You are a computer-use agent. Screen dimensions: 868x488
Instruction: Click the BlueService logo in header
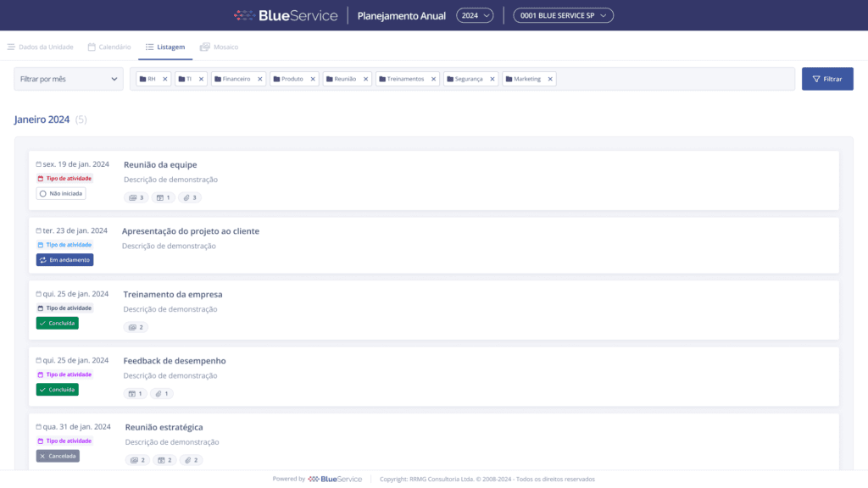[286, 15]
